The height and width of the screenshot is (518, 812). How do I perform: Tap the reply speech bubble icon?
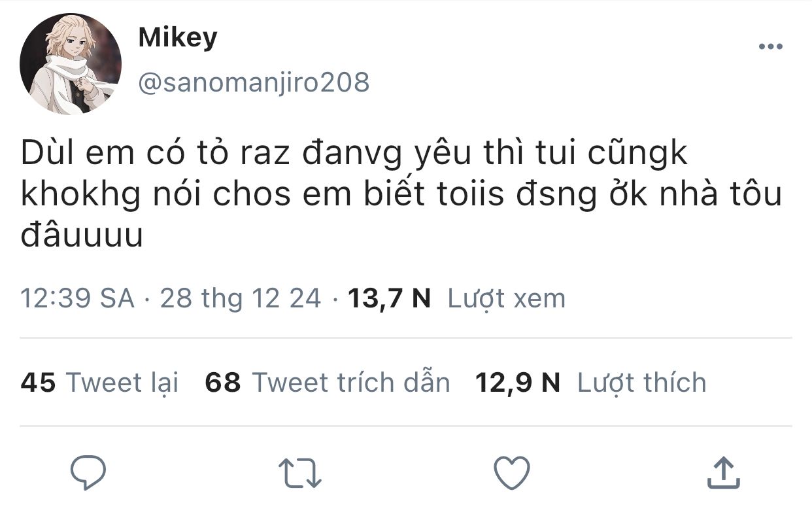click(88, 472)
